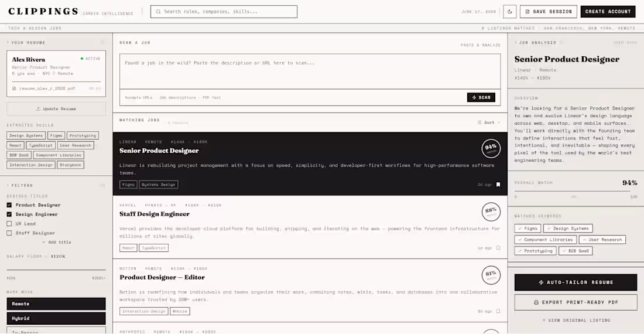Click Auto-Tailor Resume button

tap(576, 282)
